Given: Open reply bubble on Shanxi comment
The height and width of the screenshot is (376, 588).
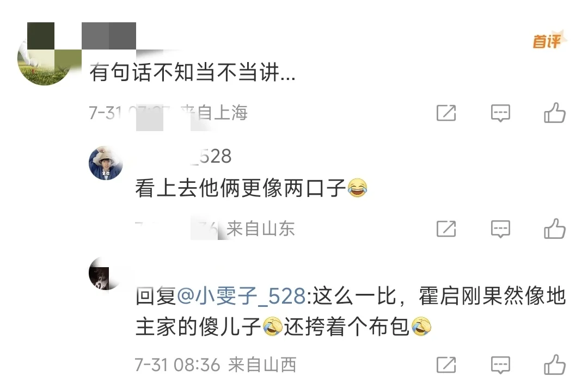Looking at the screenshot, I should click(501, 365).
